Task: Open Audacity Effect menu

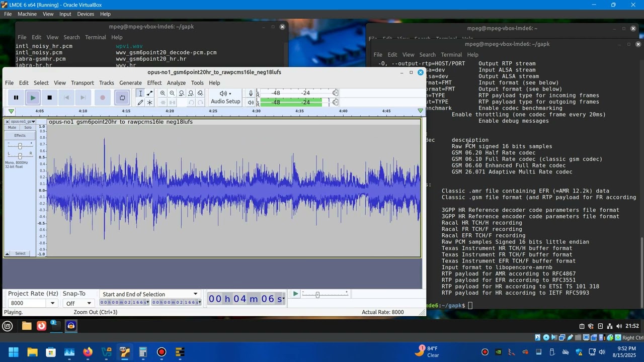Action: (154, 82)
